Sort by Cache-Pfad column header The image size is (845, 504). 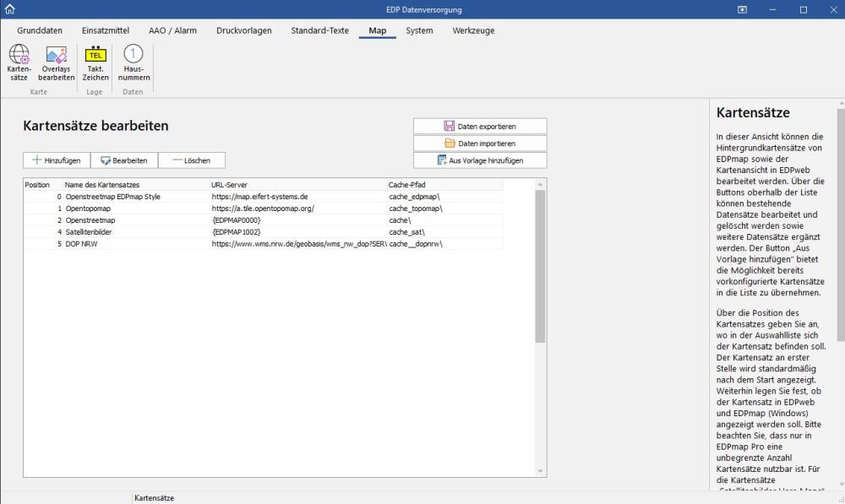coord(444,185)
